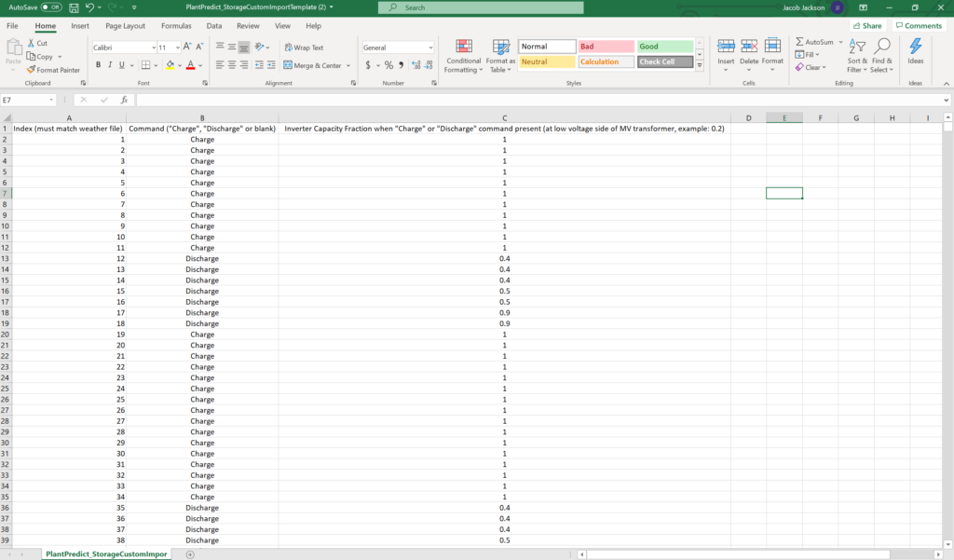
Task: Click the Increase Indent icon
Action: (x=271, y=65)
